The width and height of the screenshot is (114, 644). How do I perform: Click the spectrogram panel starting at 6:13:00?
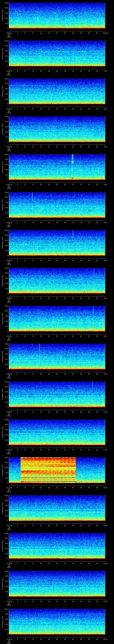(57, 546)
